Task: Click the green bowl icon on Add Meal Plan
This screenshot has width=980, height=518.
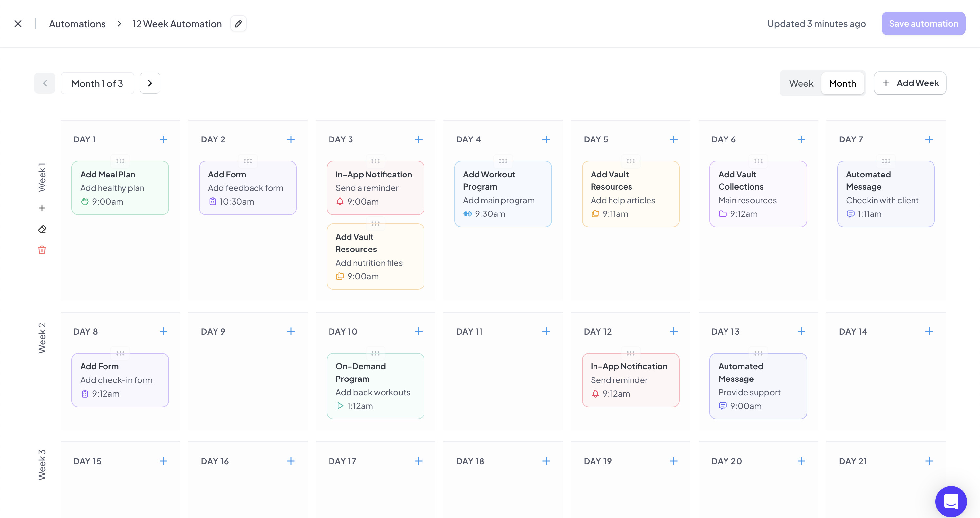Action: point(85,202)
